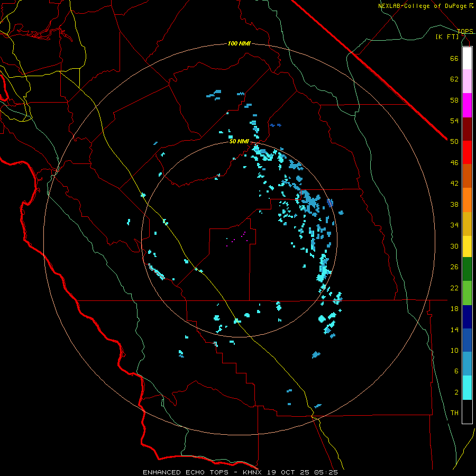Click the cyan swatch between 2 and 6
This screenshot has height=476, width=476.
click(467, 388)
